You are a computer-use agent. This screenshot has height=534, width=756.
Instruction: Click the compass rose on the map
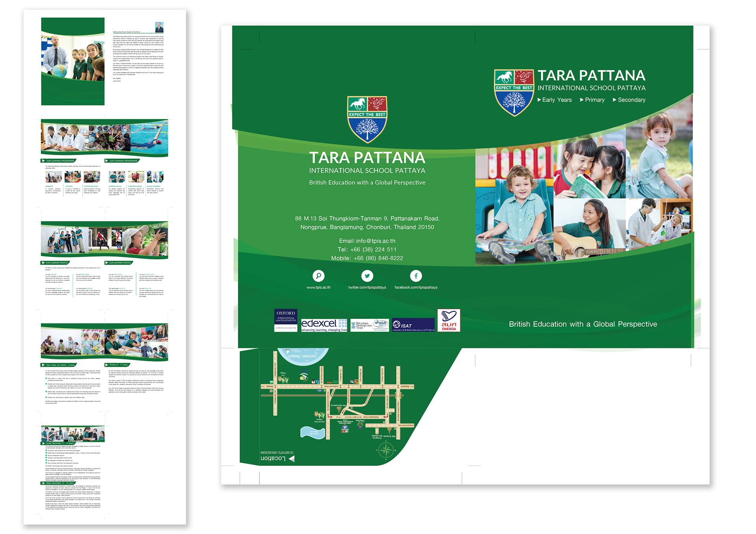[386, 450]
